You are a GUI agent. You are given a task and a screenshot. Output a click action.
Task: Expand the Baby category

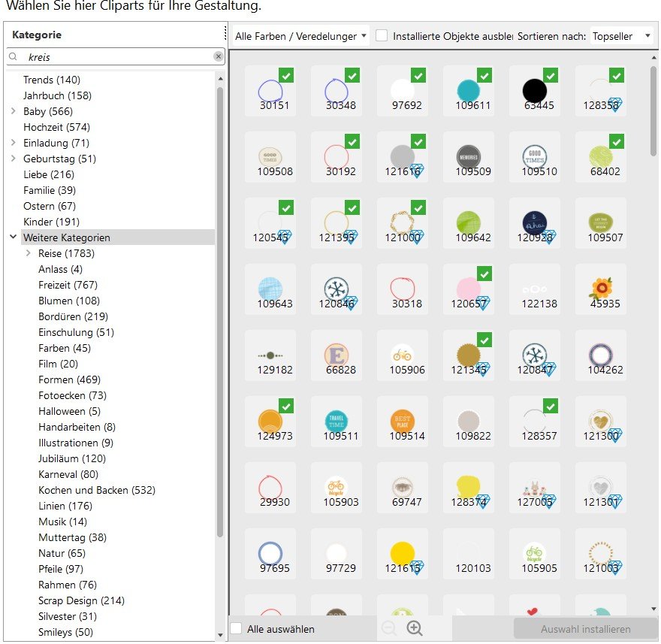14,111
